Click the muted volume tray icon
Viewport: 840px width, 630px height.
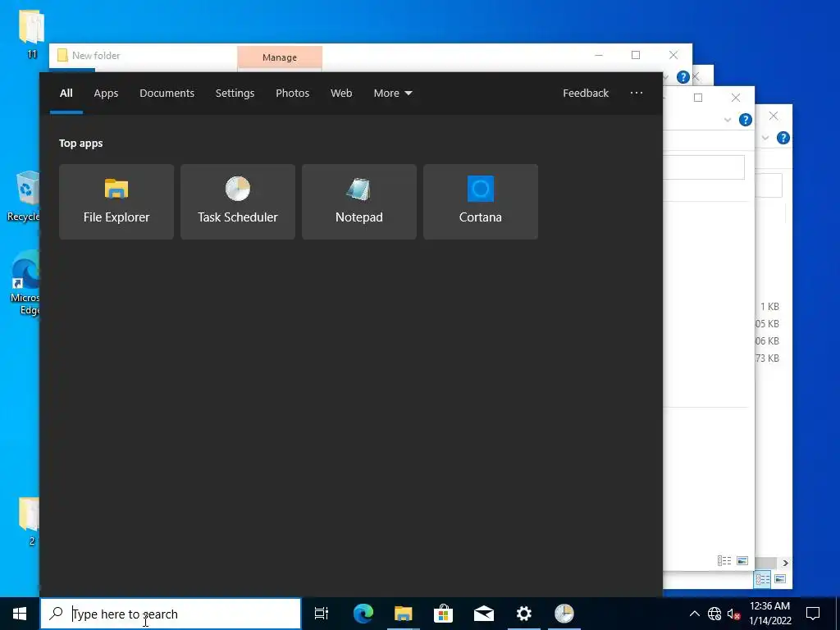734,614
